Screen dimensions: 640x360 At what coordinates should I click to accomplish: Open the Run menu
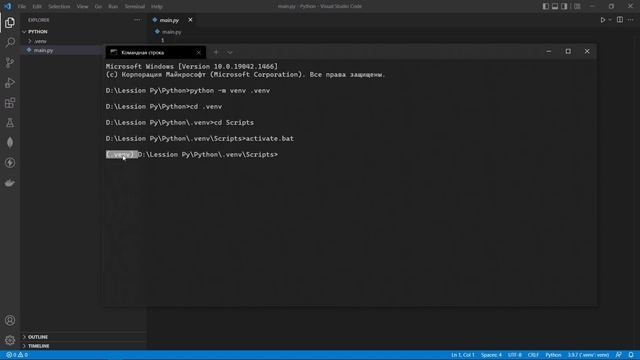113,7
